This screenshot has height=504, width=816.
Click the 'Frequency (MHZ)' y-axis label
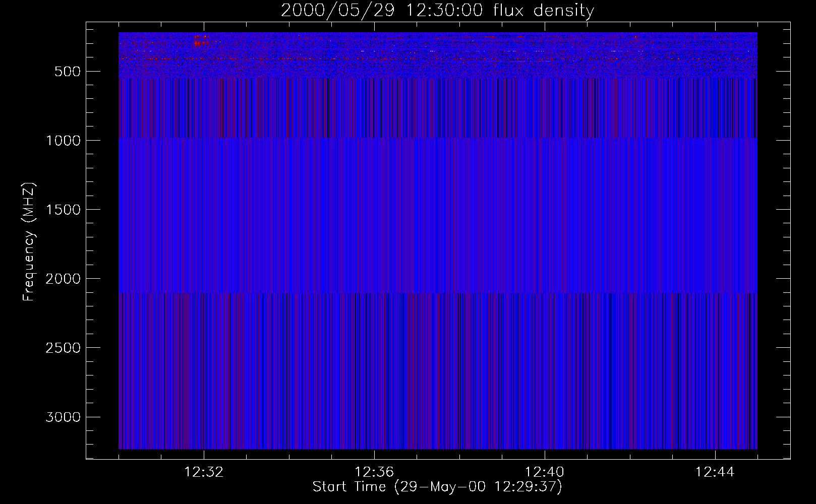pyautogui.click(x=29, y=242)
